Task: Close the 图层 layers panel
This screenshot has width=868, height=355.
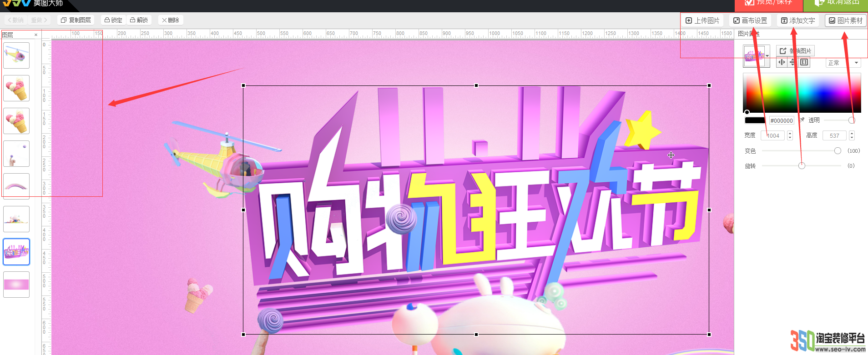Action: (36, 35)
